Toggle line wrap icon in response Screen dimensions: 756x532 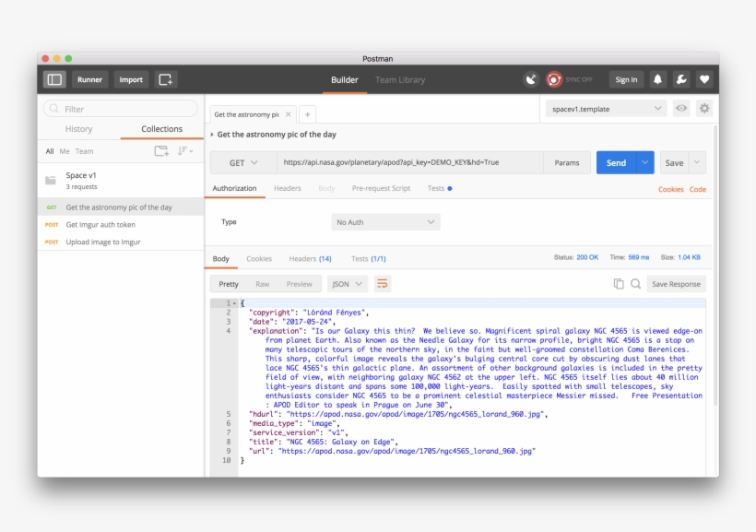382,284
